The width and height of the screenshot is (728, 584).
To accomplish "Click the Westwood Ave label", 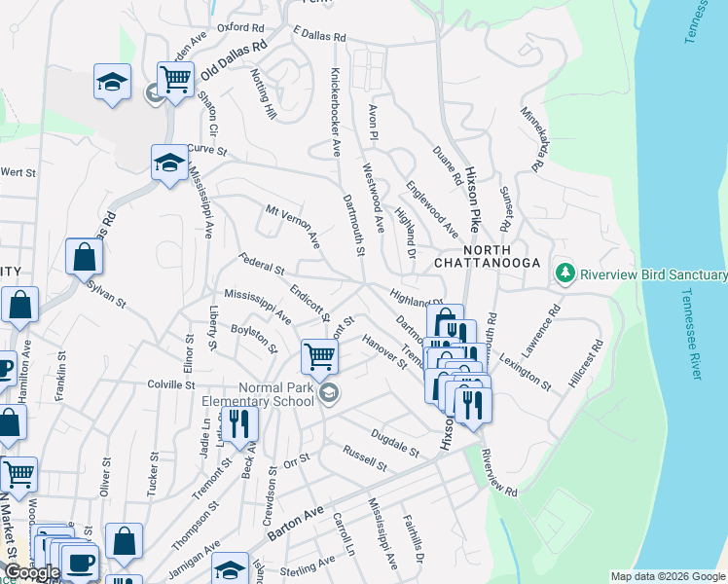I will tap(374, 198).
